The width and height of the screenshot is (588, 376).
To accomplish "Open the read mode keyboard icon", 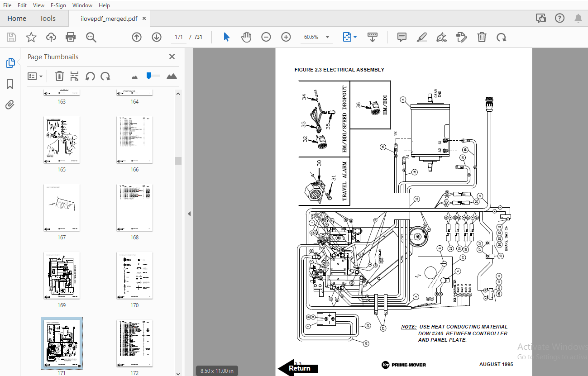I will [373, 37].
